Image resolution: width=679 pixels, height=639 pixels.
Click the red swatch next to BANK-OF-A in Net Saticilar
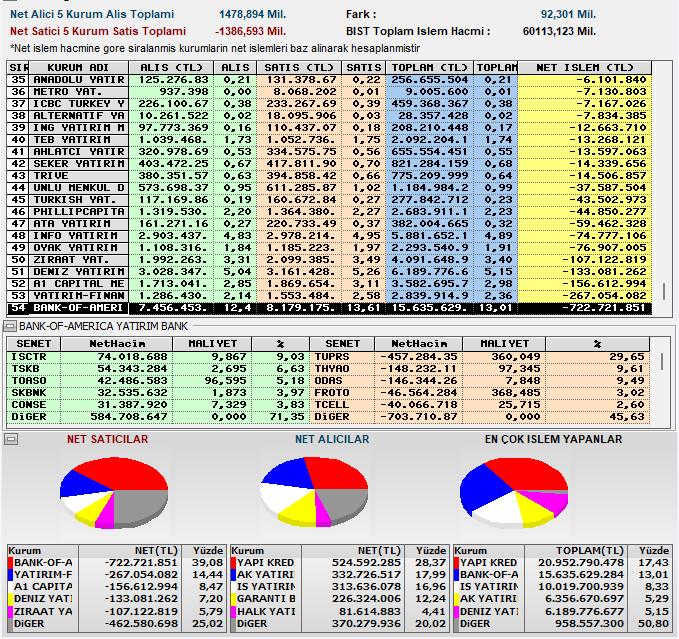click(x=10, y=563)
